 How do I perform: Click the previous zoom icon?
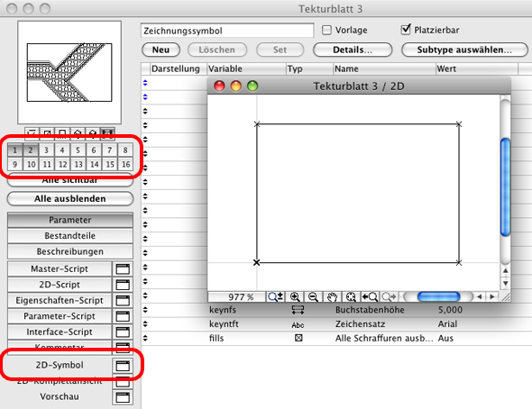[370, 297]
